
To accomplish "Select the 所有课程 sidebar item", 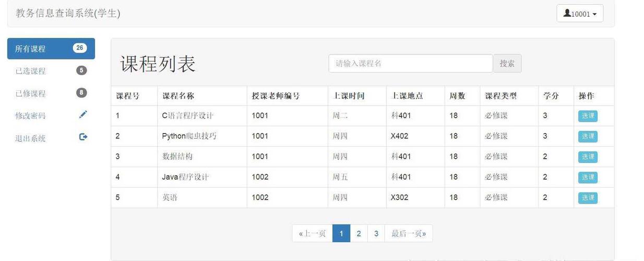I will click(51, 49).
